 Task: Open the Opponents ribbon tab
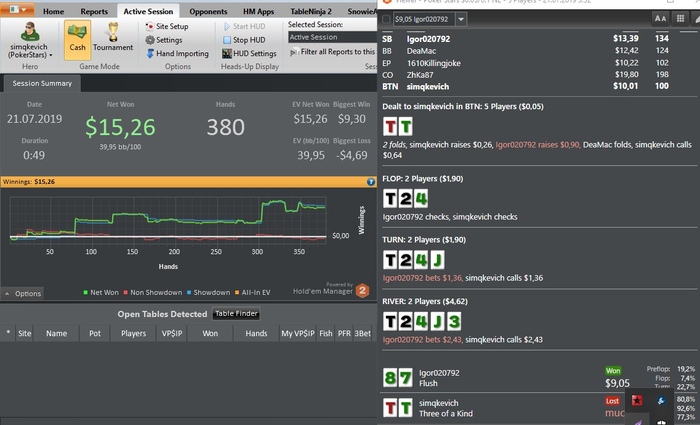[208, 11]
